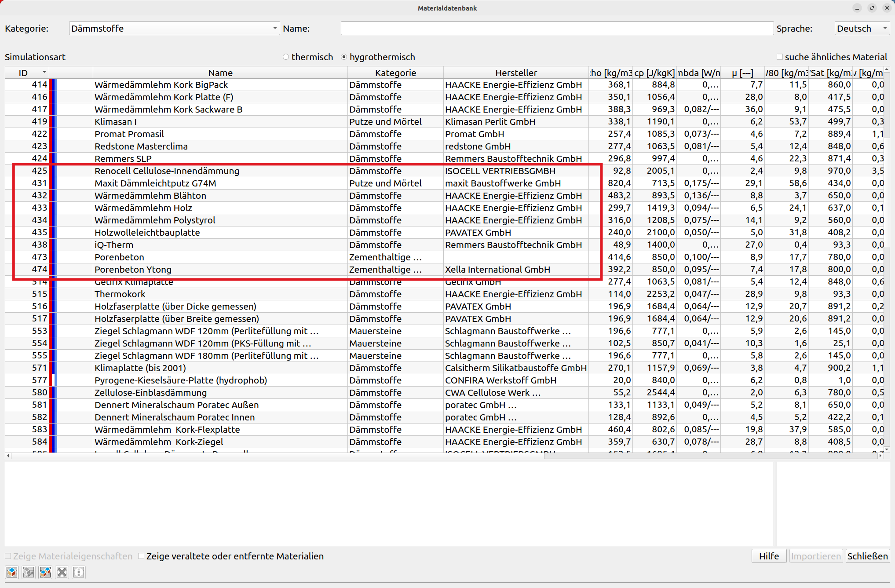Viewport: 895px width, 588px height.
Task: Click the delete material X icon
Action: (62, 572)
